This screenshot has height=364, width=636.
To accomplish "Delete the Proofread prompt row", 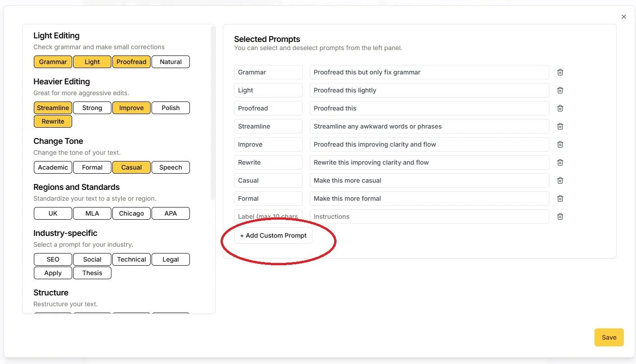I will [x=560, y=108].
